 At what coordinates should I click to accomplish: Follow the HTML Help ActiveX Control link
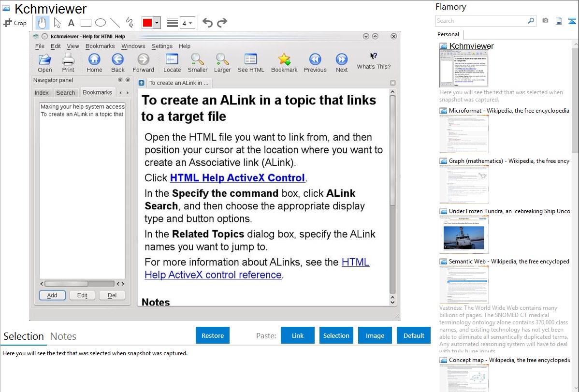237,178
